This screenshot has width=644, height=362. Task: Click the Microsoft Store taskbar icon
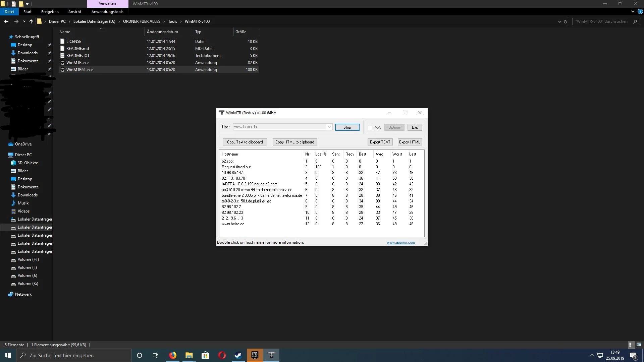click(205, 355)
